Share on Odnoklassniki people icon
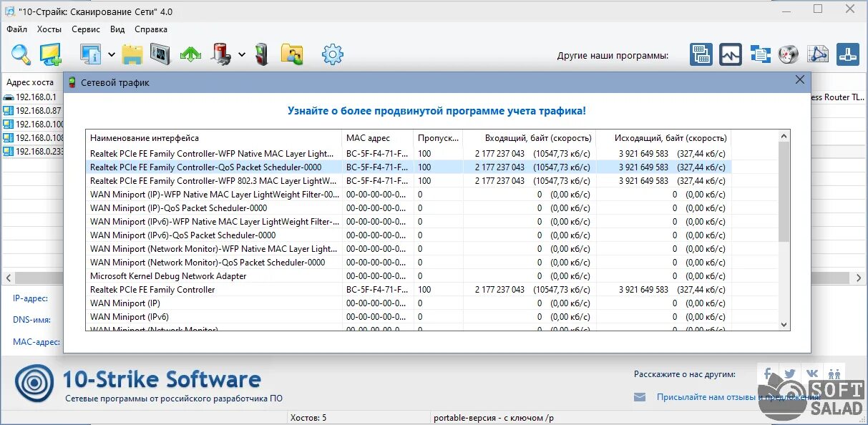The image size is (868, 425). coord(834,374)
